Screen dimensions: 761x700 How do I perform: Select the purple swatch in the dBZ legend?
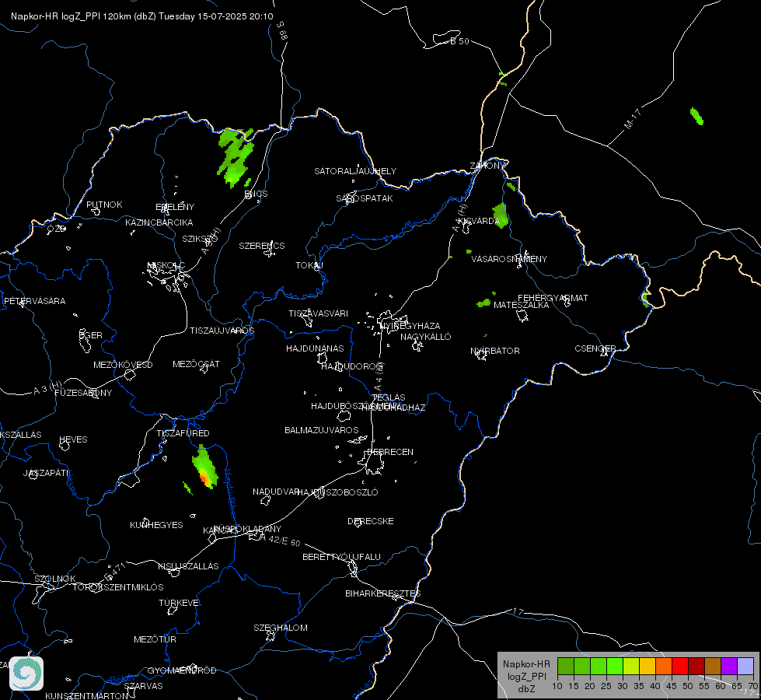(728, 666)
